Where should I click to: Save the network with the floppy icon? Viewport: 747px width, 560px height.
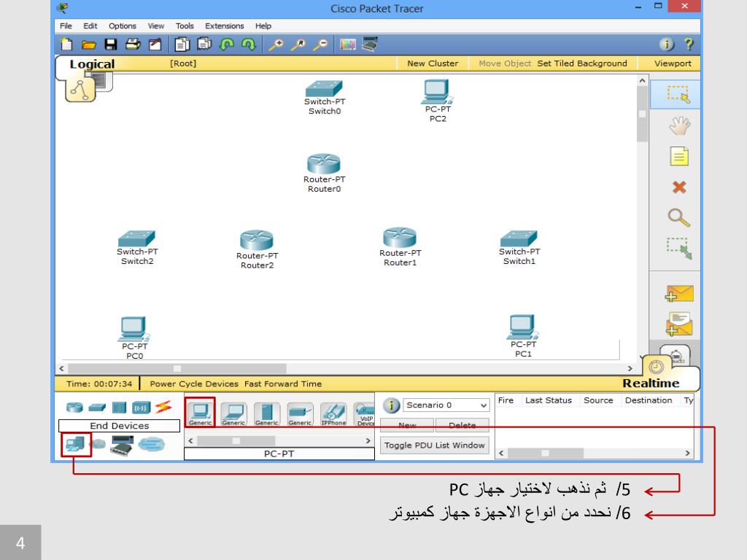click(x=111, y=44)
